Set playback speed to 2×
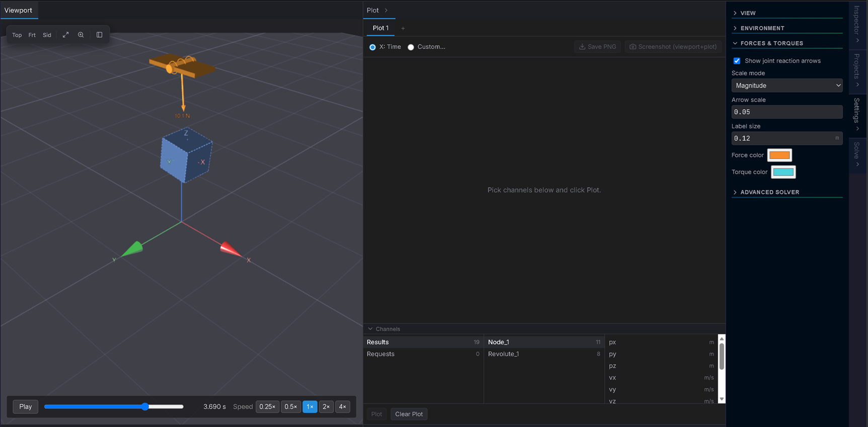 point(326,406)
